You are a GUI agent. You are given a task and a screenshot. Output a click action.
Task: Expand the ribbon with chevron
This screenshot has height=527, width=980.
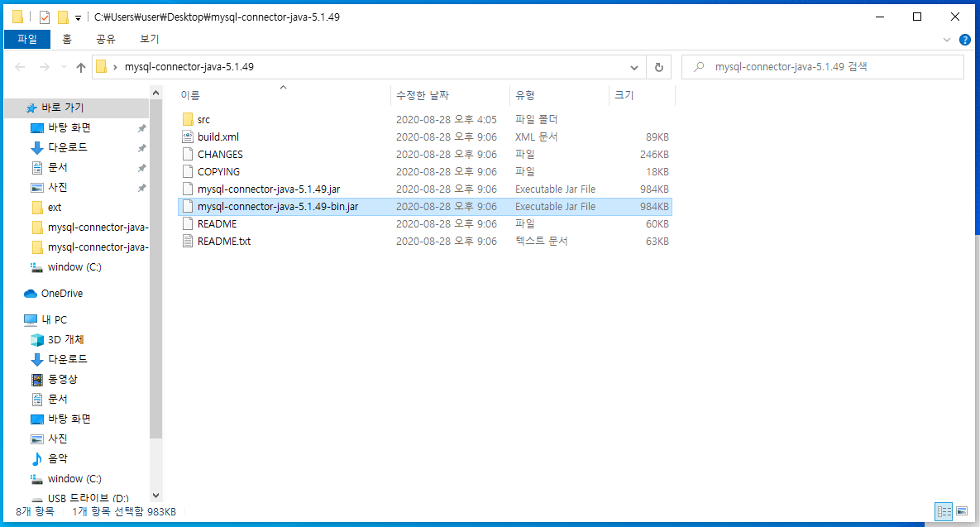(946, 40)
